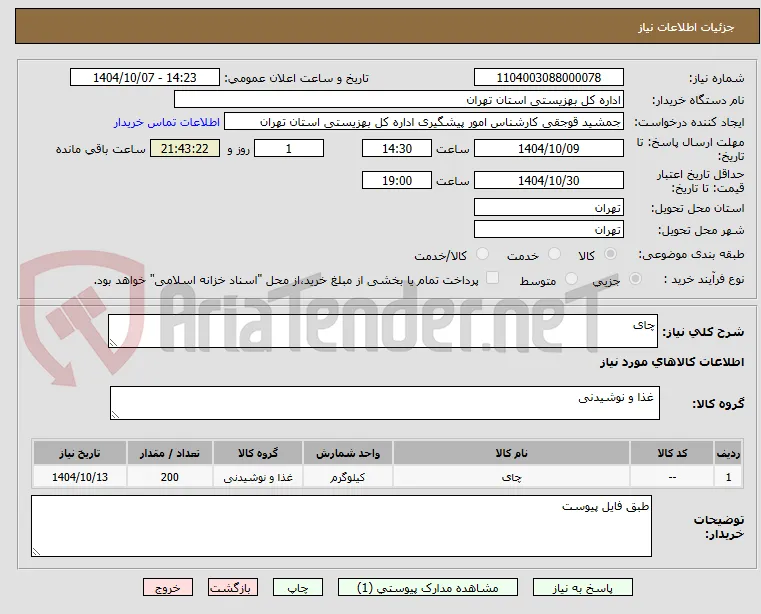Select the جزیی purchase type radio
This screenshot has height=614, width=761.
pos(635,279)
